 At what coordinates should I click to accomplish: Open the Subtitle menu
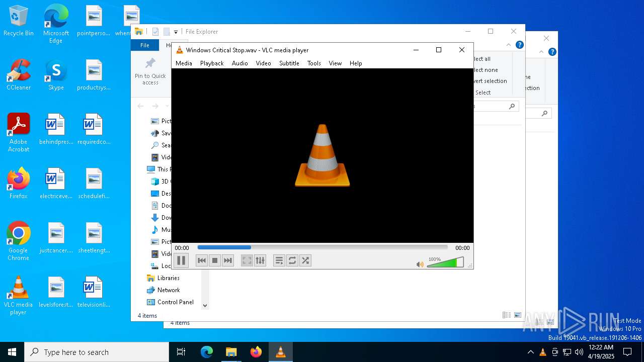coord(289,63)
